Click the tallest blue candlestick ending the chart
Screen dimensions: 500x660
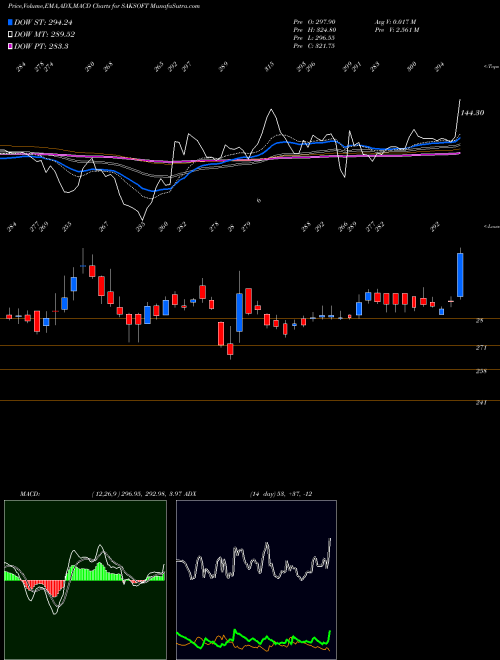pos(460,275)
